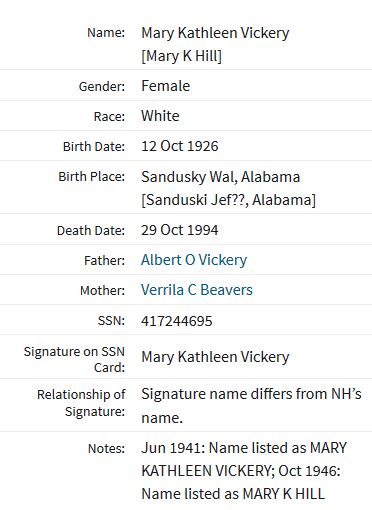Image resolution: width=372 pixels, height=510 pixels.
Task: Click the birth place Sandusky Wal, Alabama
Action: (x=221, y=177)
